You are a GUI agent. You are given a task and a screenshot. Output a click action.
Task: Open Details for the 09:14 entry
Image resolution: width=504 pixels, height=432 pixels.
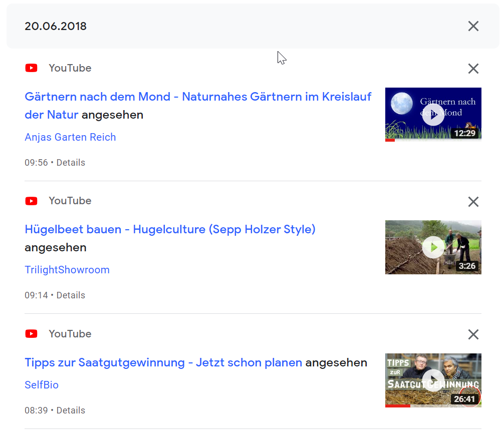71,295
